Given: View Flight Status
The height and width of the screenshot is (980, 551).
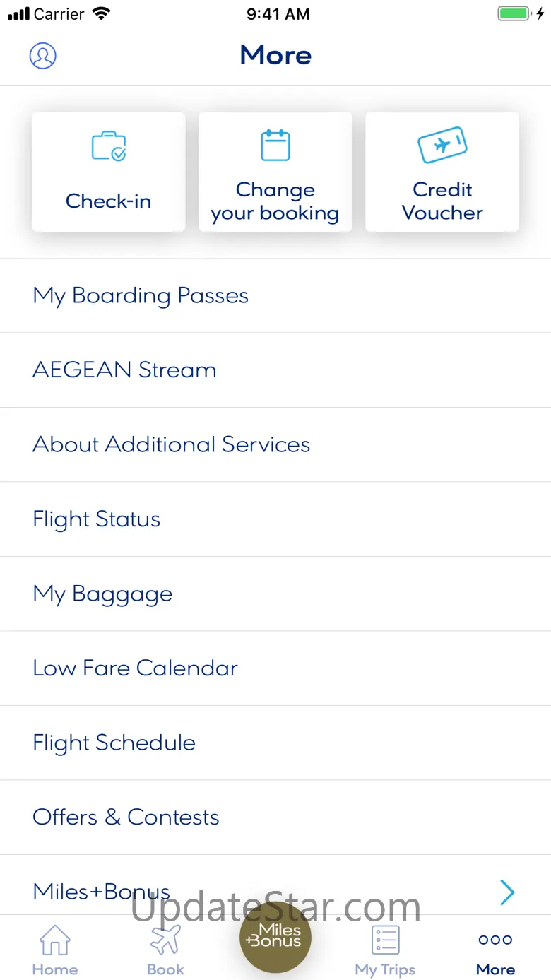Looking at the screenshot, I should pyautogui.click(x=96, y=519).
